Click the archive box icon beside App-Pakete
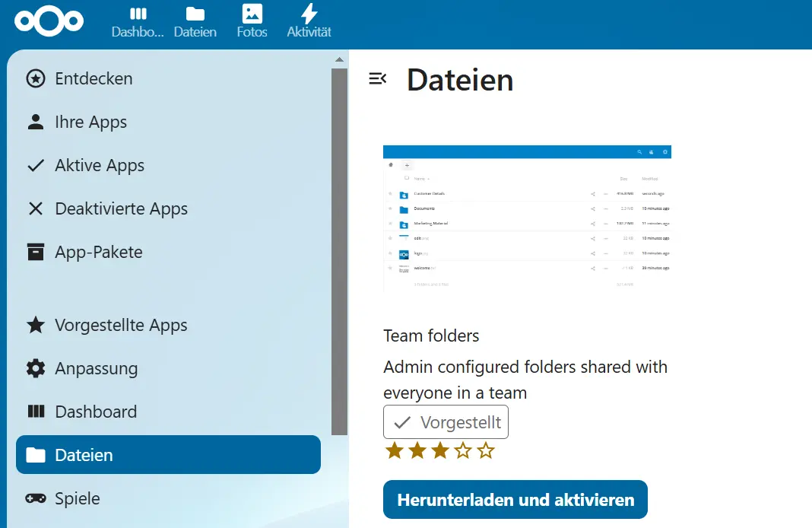 [36, 252]
